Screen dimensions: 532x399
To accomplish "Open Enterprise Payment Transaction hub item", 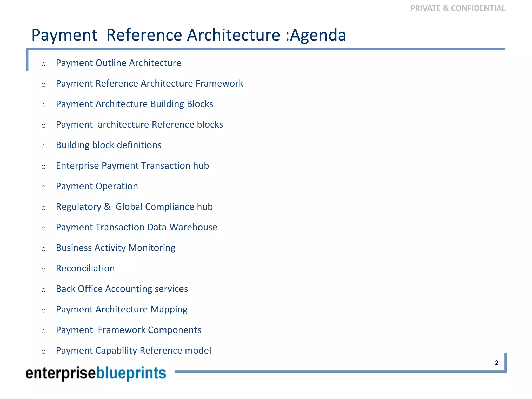I will click(x=132, y=166).
